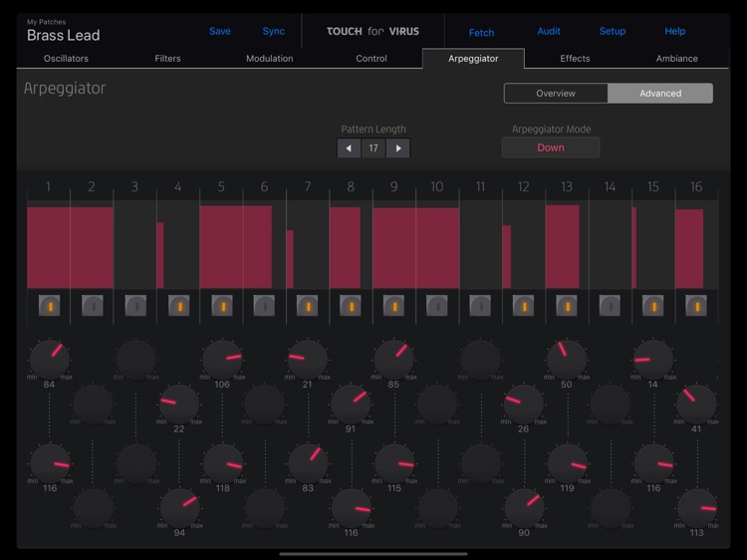The height and width of the screenshot is (560, 747).
Task: Toggle step 1 on/off button
Action: click(49, 306)
